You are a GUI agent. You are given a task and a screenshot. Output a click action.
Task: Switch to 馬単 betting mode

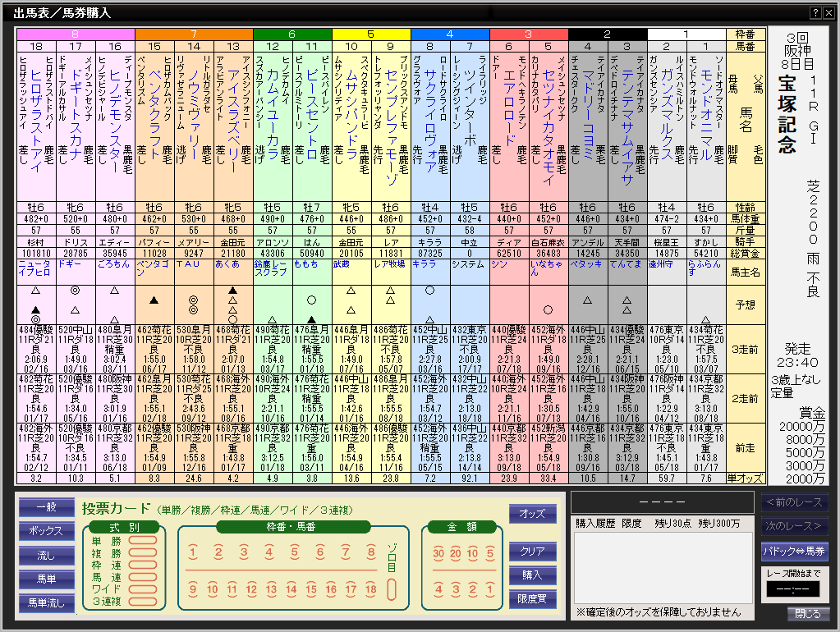[x=47, y=579]
